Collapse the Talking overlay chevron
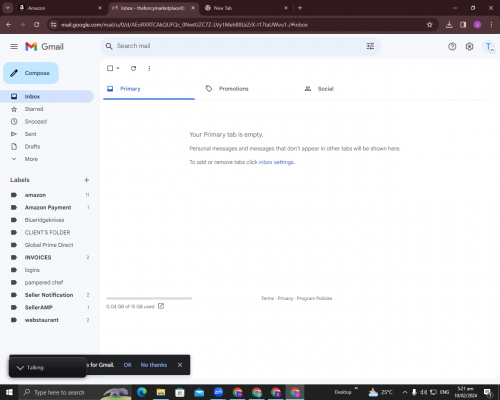 20,368
